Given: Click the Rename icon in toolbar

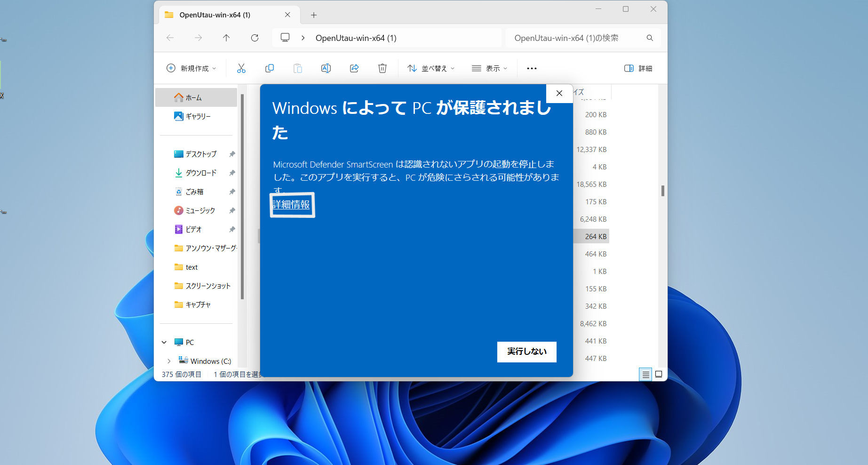Looking at the screenshot, I should pyautogui.click(x=326, y=68).
